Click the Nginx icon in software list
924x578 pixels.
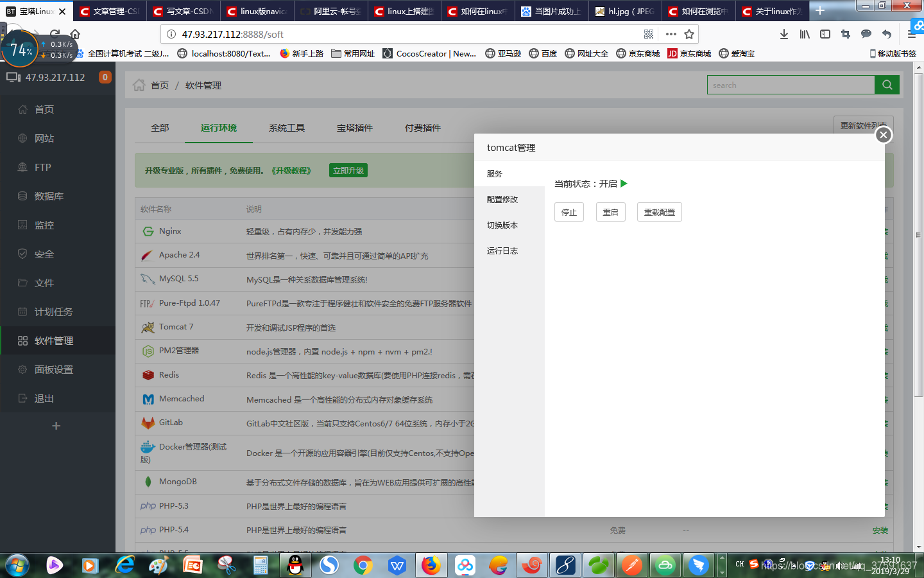point(148,231)
